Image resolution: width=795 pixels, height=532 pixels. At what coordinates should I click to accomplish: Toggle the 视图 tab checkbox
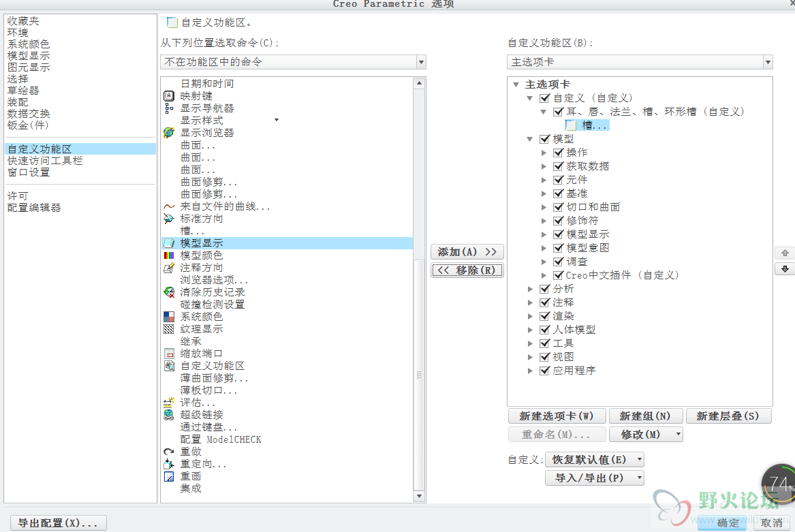pyautogui.click(x=544, y=356)
